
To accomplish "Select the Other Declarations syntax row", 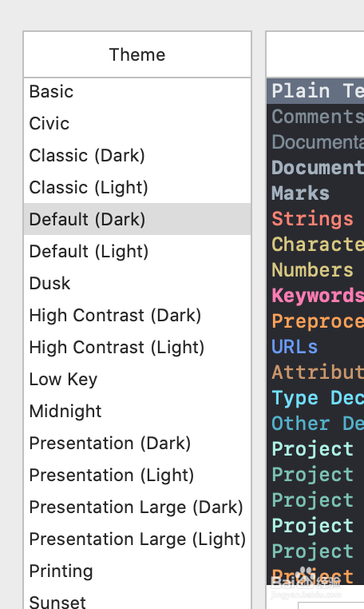I will click(315, 424).
